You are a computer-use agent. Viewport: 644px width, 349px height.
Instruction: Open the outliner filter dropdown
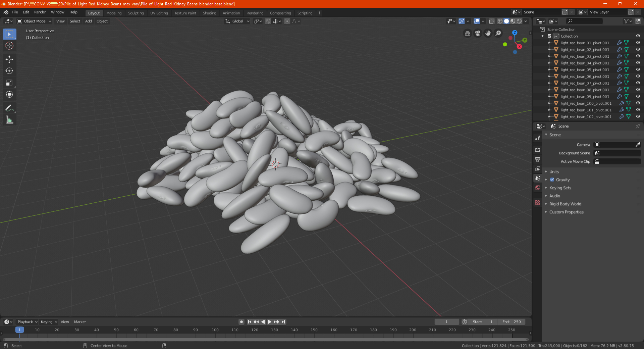(x=628, y=21)
